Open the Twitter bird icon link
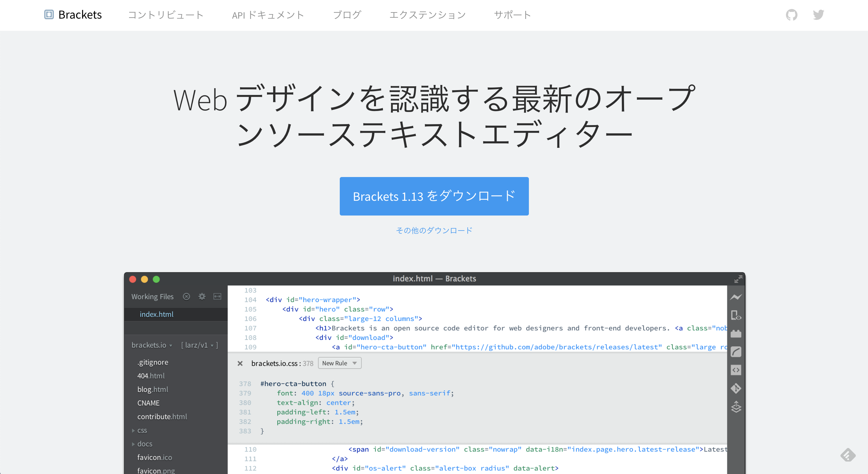 tap(818, 15)
